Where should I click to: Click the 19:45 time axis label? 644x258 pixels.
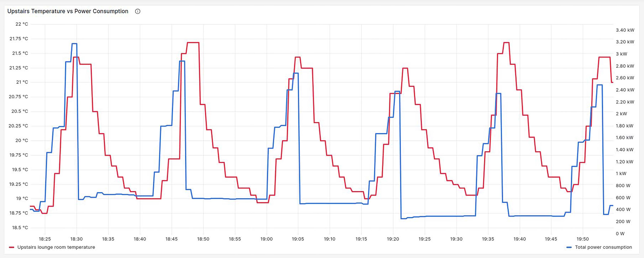tap(551, 239)
